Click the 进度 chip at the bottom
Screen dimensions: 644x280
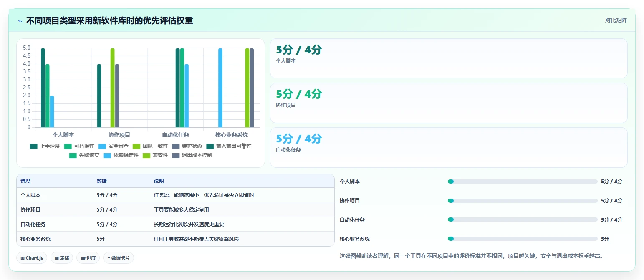[x=88, y=258]
